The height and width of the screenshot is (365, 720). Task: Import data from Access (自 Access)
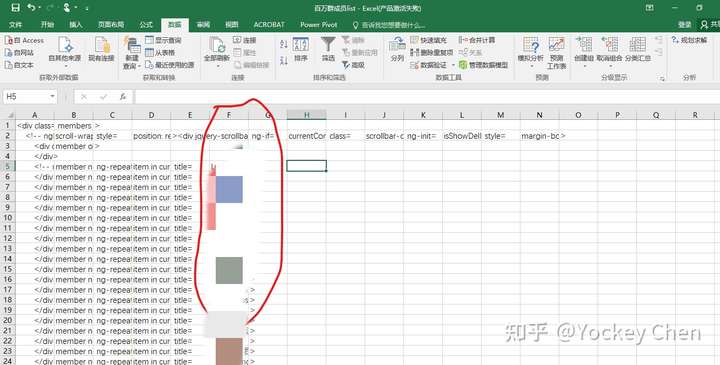pos(24,40)
